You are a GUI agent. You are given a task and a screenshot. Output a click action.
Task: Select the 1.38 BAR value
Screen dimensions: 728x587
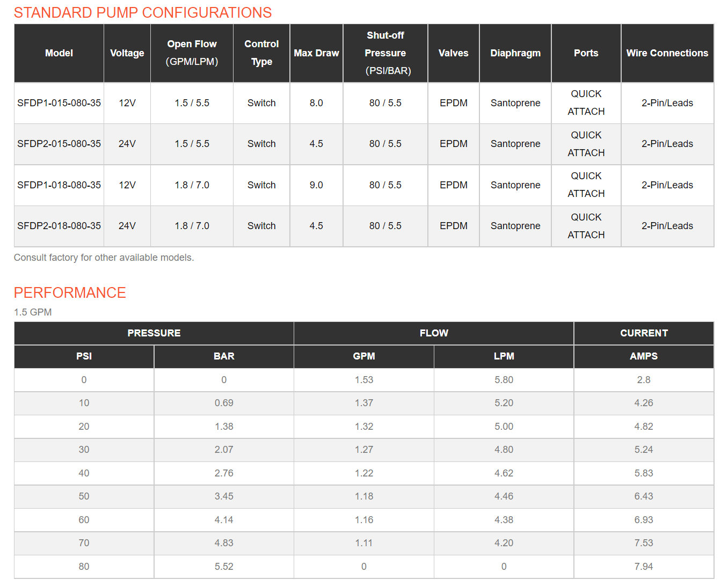(x=224, y=427)
